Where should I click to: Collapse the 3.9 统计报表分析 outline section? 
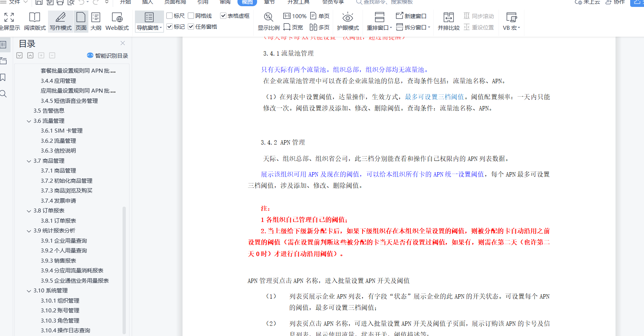pyautogui.click(x=29, y=231)
